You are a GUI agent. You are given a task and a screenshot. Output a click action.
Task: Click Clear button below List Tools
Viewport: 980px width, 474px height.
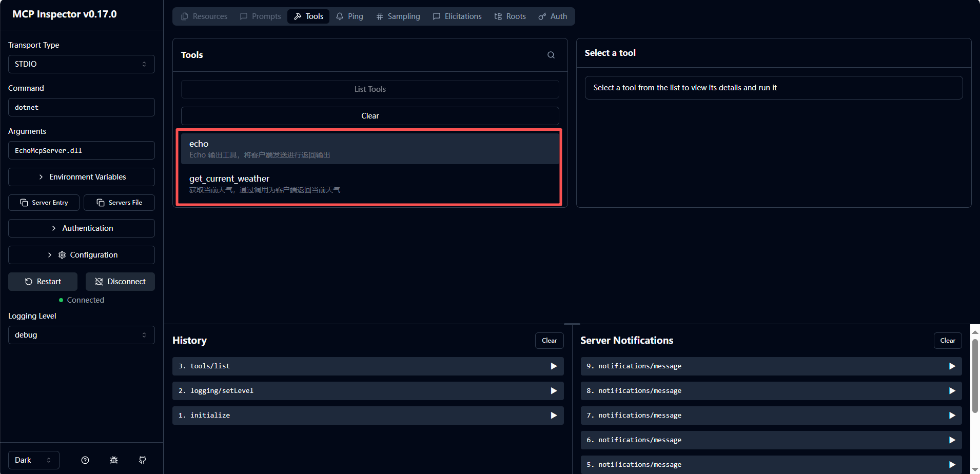coord(370,116)
